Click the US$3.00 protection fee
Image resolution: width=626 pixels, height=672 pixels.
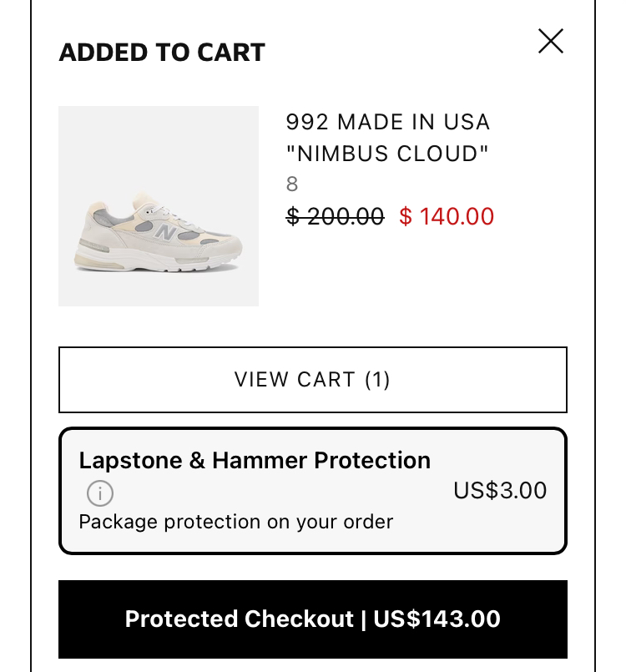click(500, 490)
